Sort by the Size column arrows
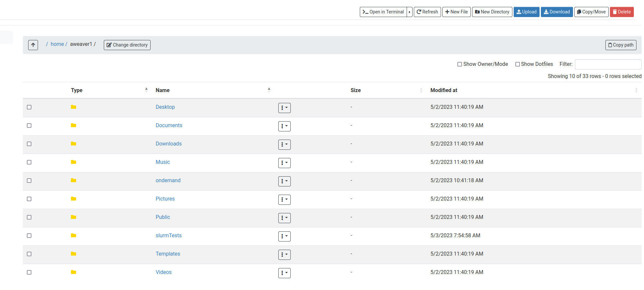The height and width of the screenshot is (290, 644). pyautogui.click(x=421, y=90)
